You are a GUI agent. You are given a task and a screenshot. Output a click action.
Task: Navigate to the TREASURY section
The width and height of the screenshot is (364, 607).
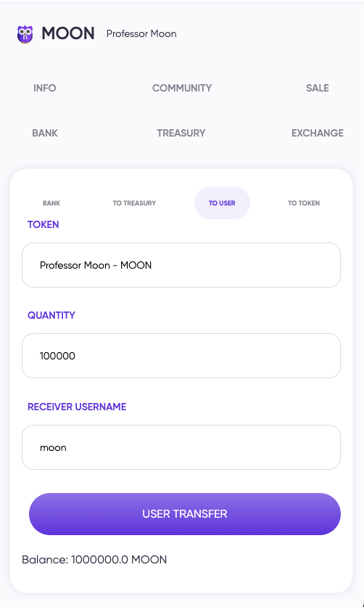click(181, 133)
